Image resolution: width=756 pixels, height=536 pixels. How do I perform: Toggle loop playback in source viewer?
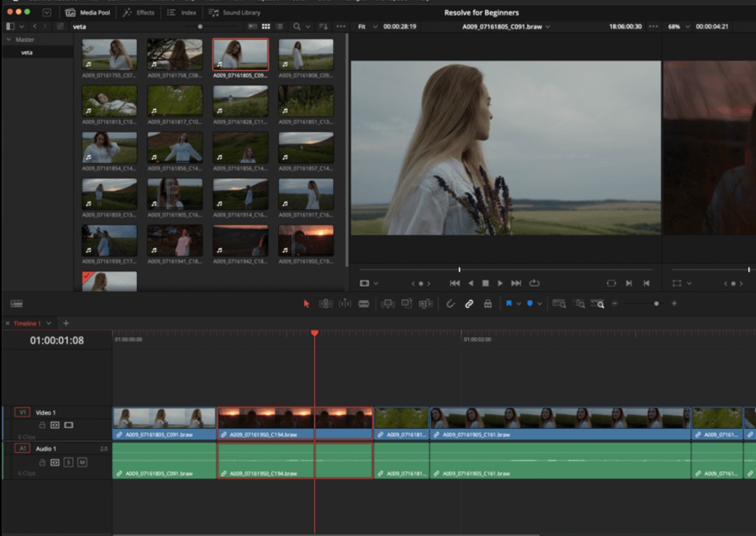(x=534, y=283)
